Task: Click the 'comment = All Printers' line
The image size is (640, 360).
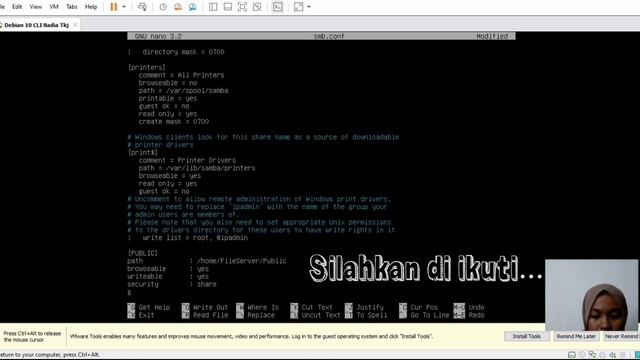Action: point(181,75)
